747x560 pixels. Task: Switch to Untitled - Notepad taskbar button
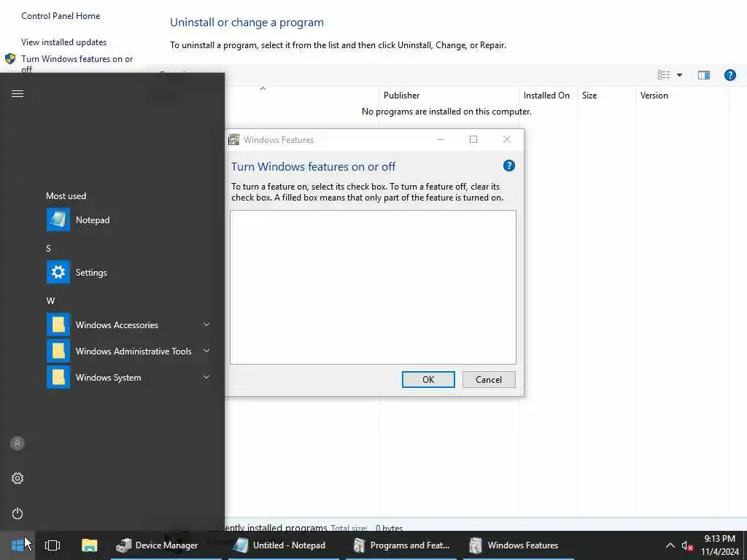point(284,545)
